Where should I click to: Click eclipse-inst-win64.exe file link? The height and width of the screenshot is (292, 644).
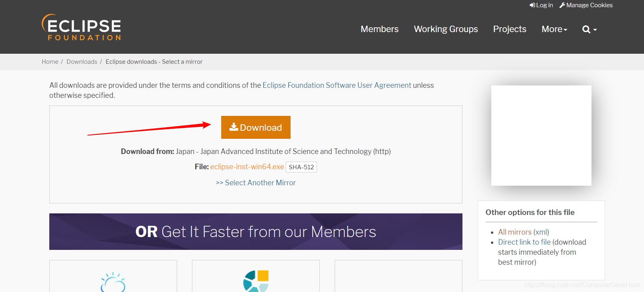pyautogui.click(x=247, y=167)
